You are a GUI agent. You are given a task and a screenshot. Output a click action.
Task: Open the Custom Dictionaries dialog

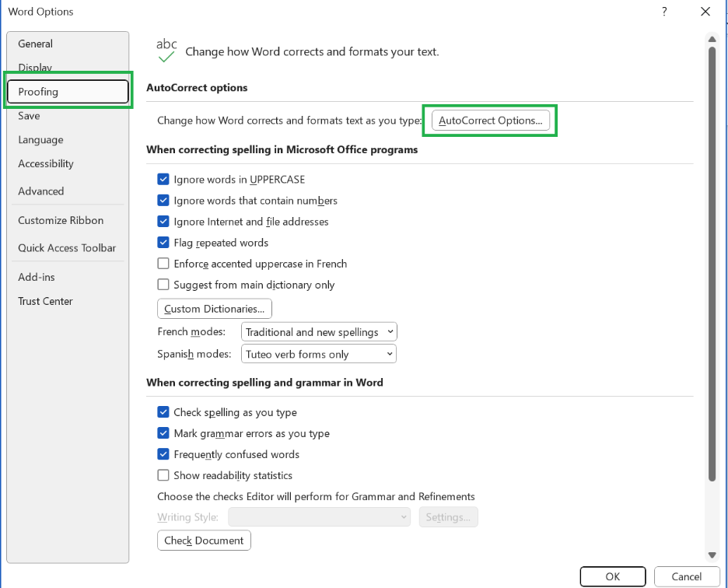214,308
